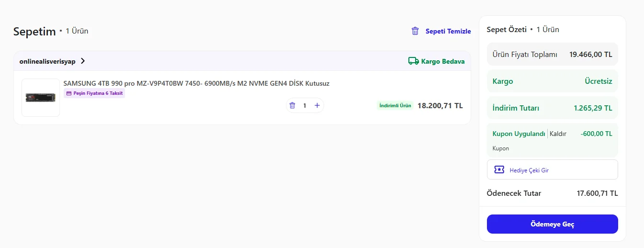Click the total value 19.466,00 TL

(x=591, y=55)
